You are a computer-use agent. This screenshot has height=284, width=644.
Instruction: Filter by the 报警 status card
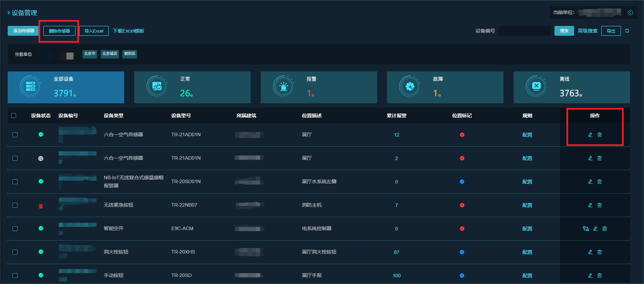pos(319,87)
